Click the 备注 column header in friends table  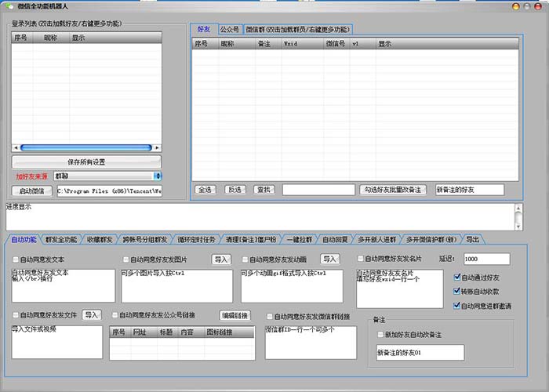[268, 44]
